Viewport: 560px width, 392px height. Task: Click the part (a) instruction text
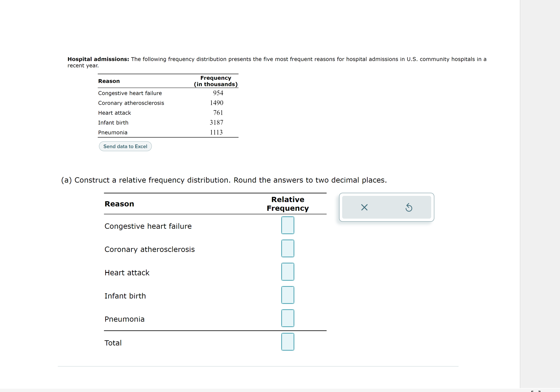click(224, 180)
